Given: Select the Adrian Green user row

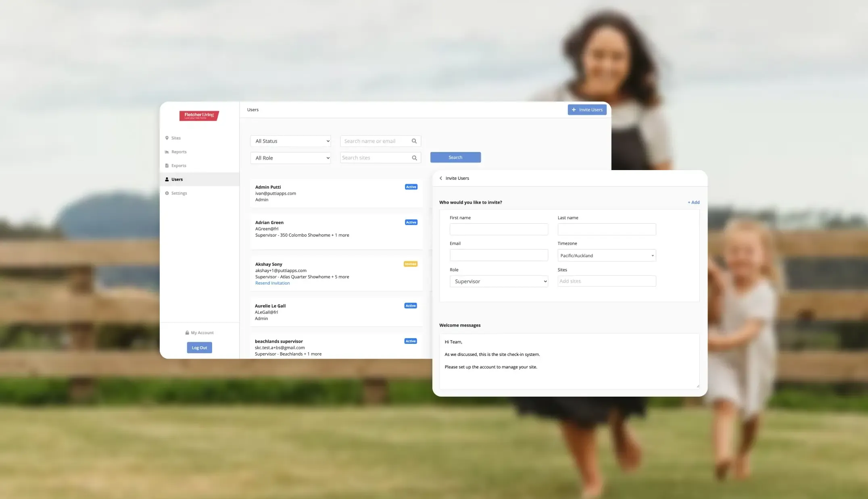Looking at the screenshot, I should coord(336,232).
